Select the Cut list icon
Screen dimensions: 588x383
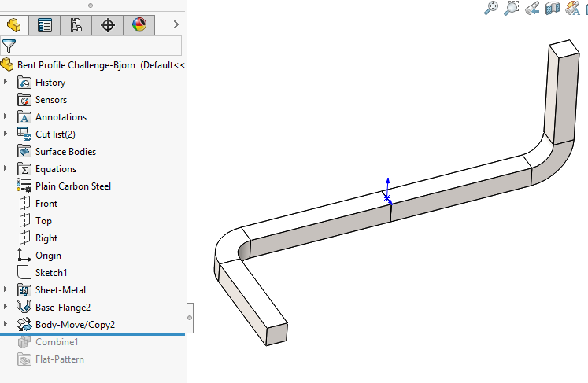[x=24, y=134]
